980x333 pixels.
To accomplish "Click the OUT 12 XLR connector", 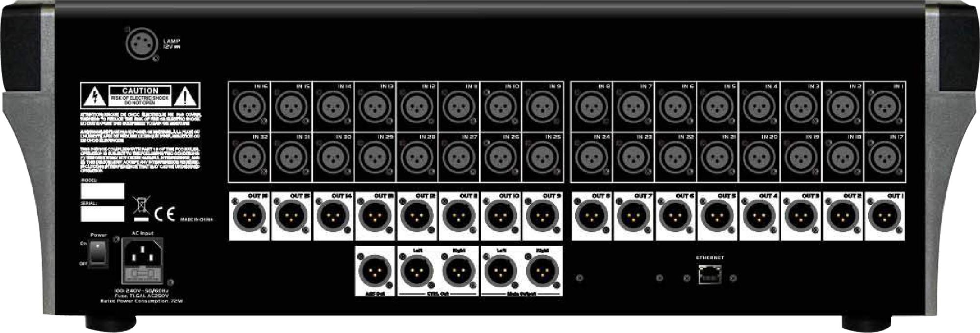I will tap(416, 216).
